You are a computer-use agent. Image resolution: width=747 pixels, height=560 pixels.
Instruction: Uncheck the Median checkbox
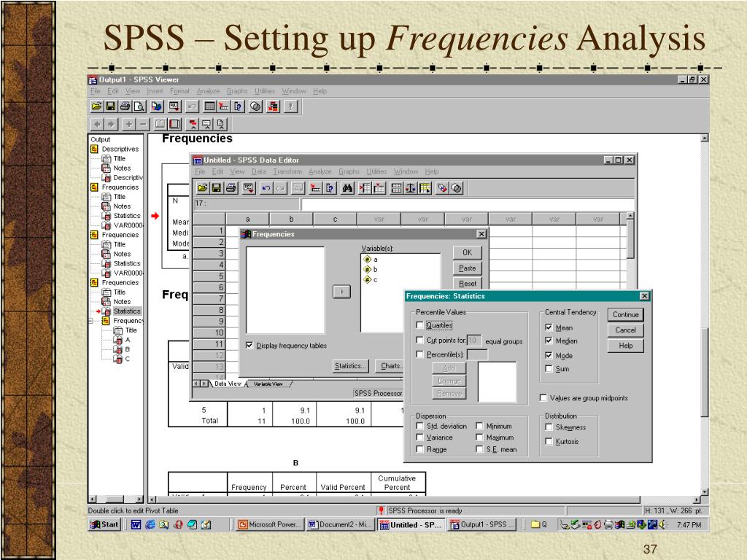(549, 341)
